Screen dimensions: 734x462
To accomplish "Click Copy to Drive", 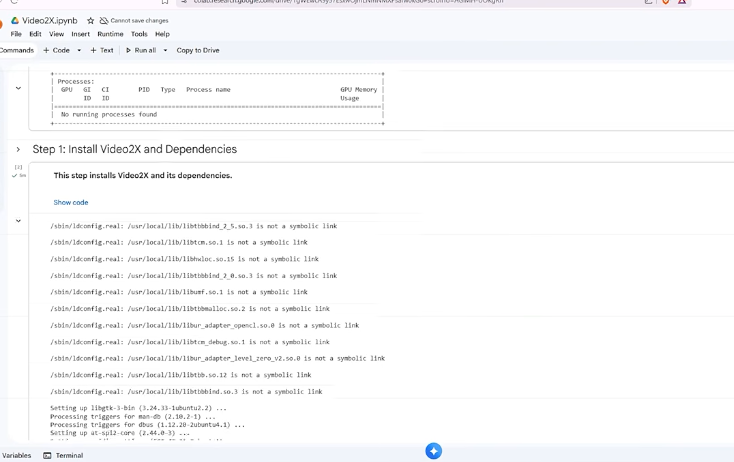I will 198,50.
